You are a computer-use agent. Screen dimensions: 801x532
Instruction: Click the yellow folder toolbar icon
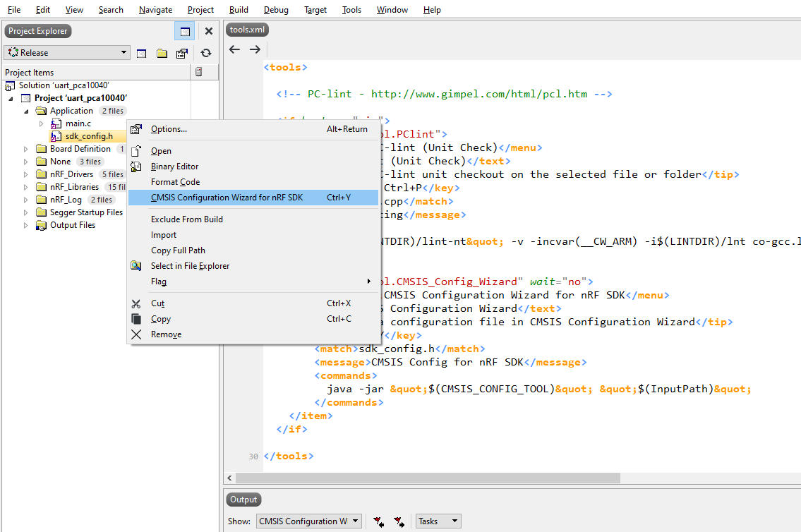pos(162,53)
